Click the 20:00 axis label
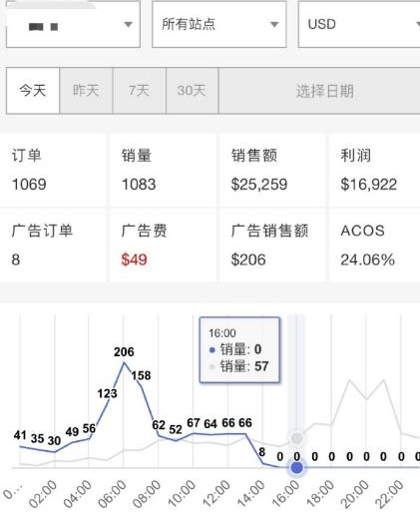This screenshot has width=420, height=512. click(x=355, y=493)
